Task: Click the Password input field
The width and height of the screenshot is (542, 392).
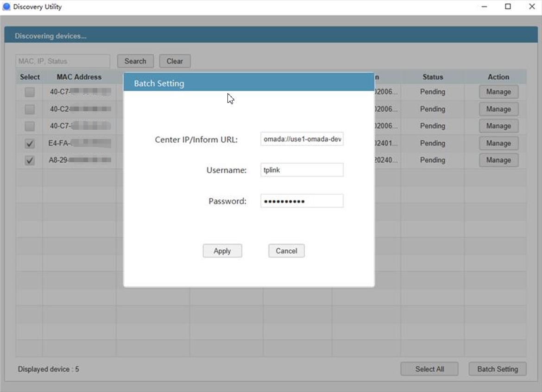Action: [x=302, y=201]
